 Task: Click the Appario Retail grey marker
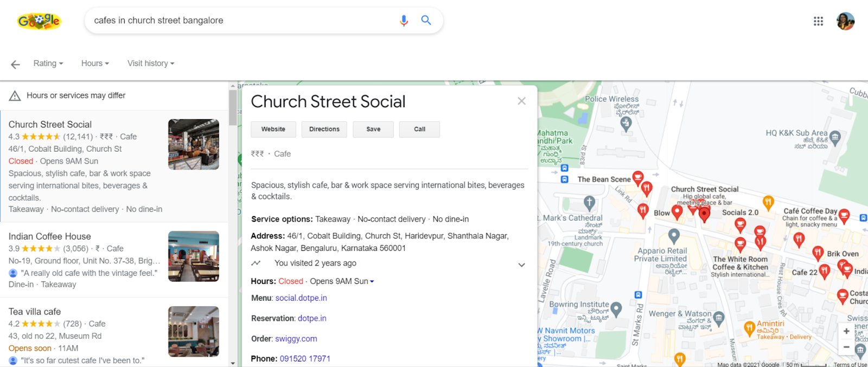674,236
